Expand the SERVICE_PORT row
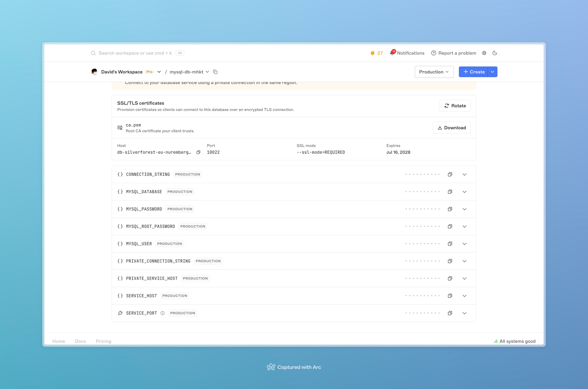The image size is (588, 389). click(x=464, y=313)
